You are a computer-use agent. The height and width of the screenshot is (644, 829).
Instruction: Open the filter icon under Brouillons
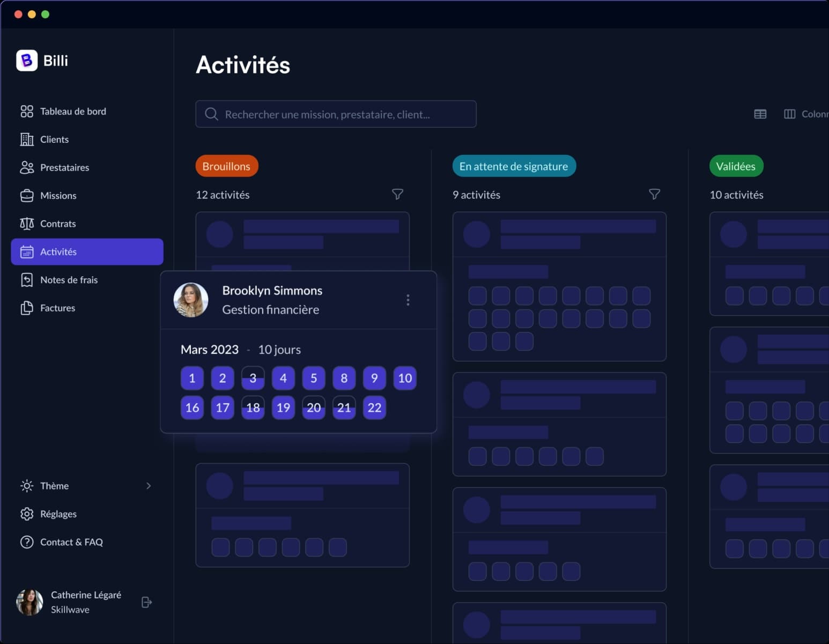point(397,195)
